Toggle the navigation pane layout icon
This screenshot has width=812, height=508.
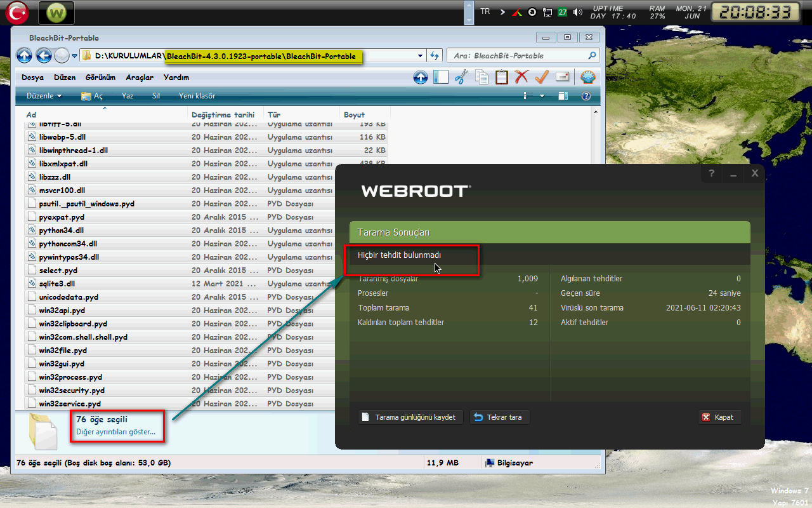click(x=441, y=77)
